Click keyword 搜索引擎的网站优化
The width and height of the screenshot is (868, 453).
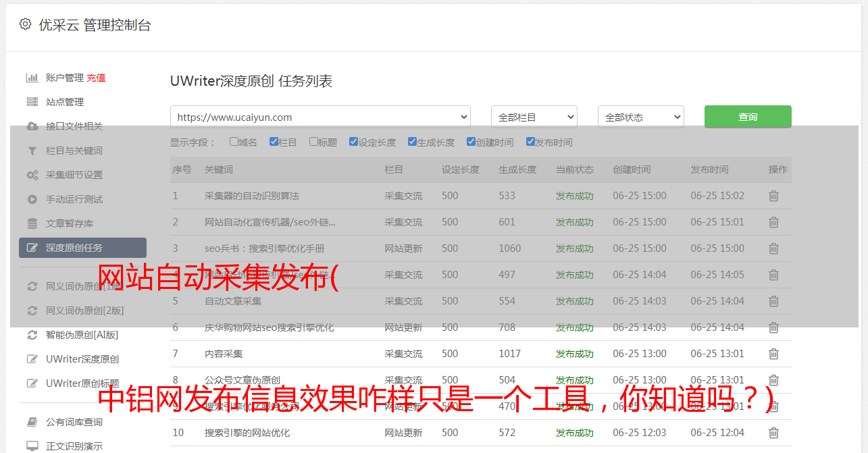point(247,433)
